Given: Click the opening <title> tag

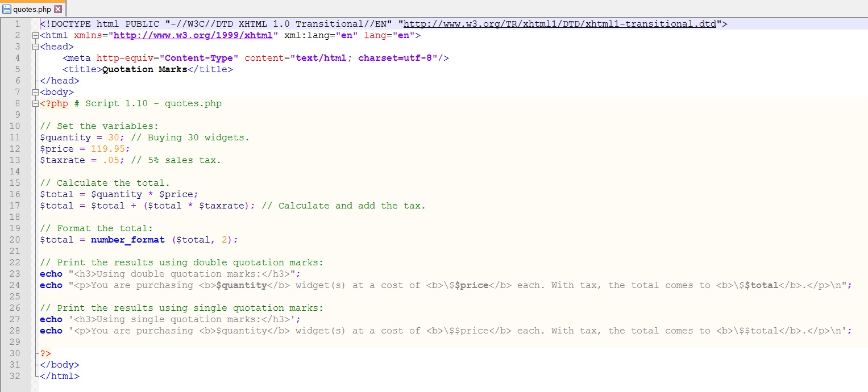Looking at the screenshot, I should click(82, 69).
